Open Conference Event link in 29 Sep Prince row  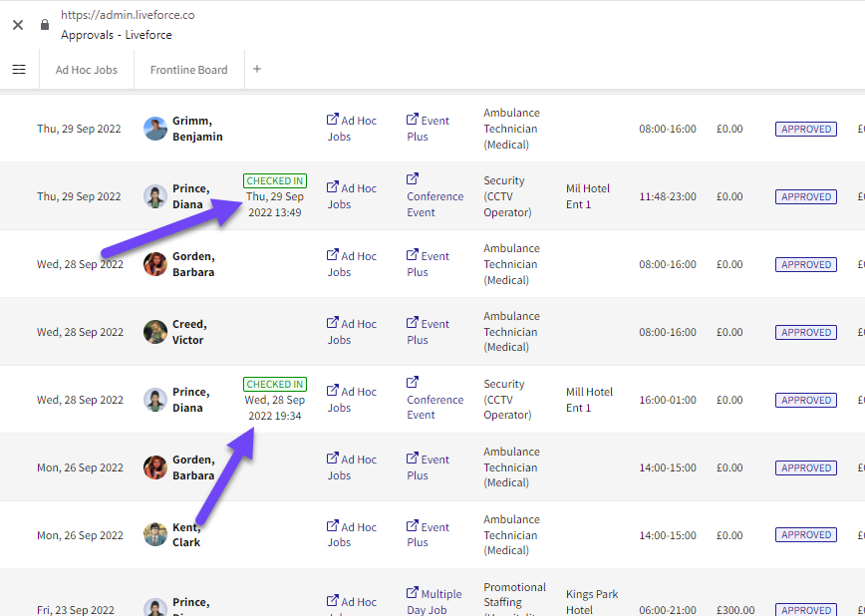(x=434, y=196)
